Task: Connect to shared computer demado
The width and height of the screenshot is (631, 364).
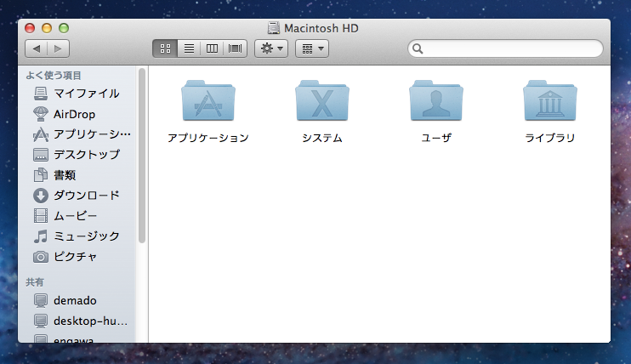Action: 77,301
